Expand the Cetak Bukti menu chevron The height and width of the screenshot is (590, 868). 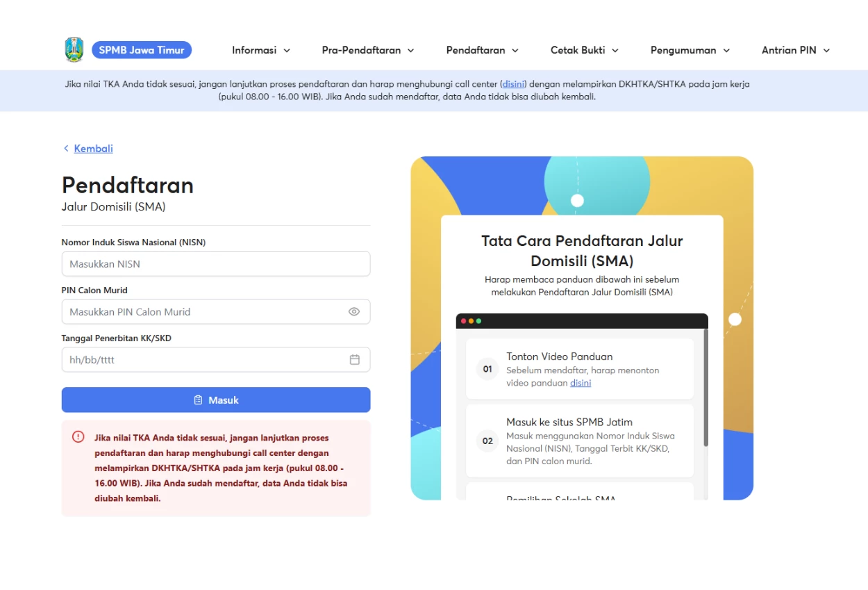pyautogui.click(x=615, y=51)
